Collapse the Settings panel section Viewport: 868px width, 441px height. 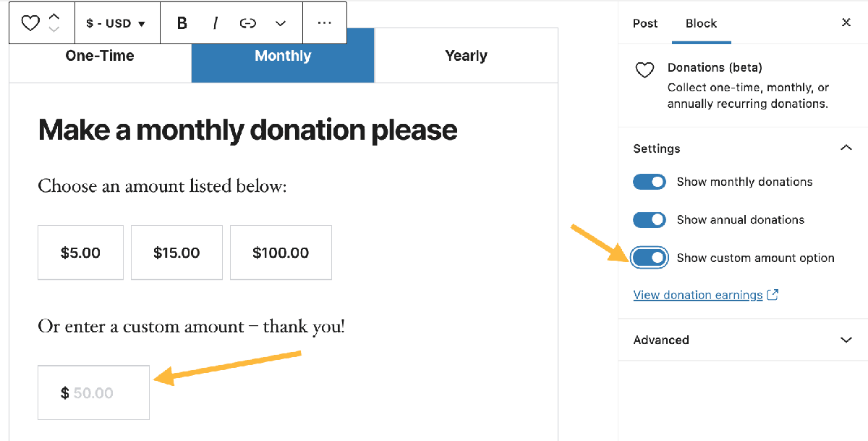click(x=846, y=148)
